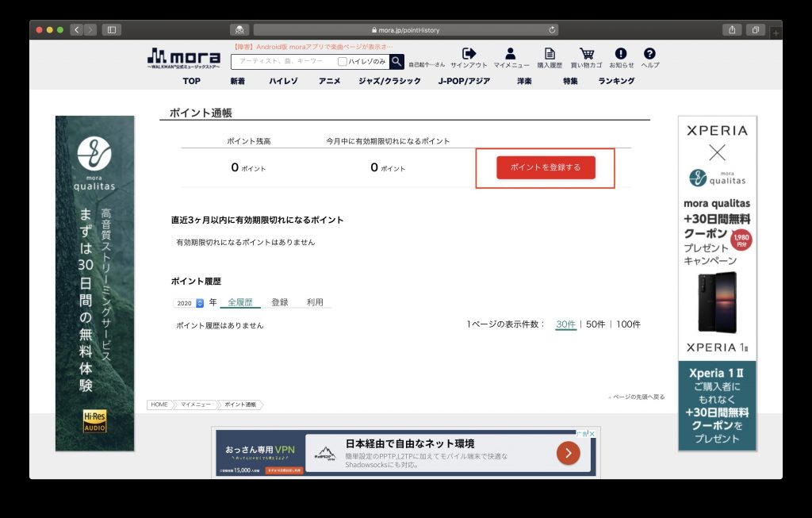Click the user name greeting text
Screen dimensions: 812x518
[x=427, y=65]
